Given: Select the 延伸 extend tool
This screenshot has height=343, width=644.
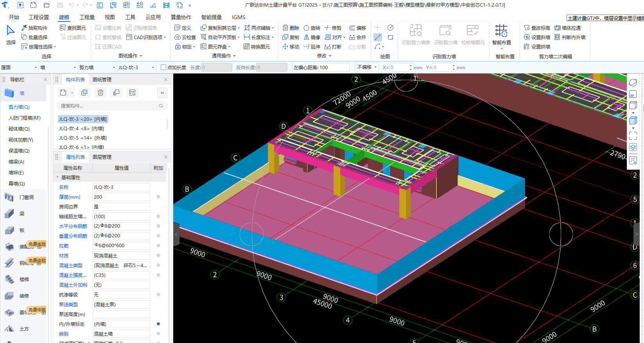Looking at the screenshot, I should pyautogui.click(x=312, y=47).
